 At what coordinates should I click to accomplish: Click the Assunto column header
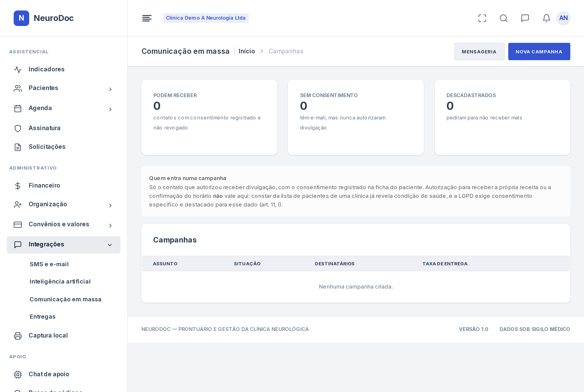165,263
